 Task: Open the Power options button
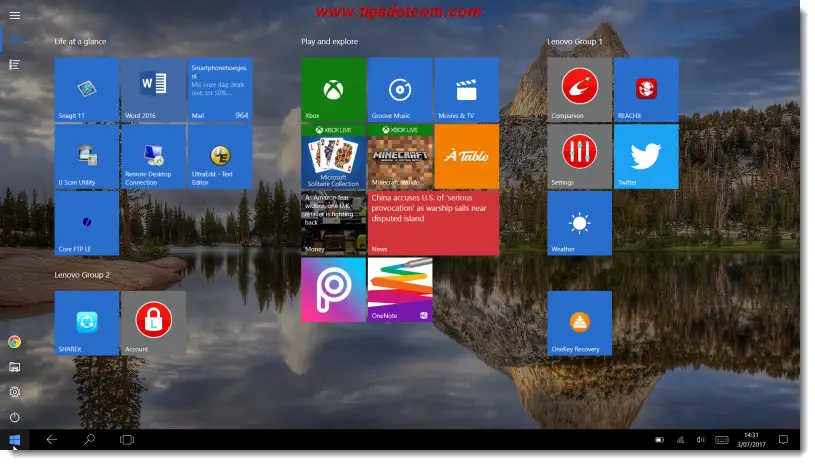click(x=15, y=417)
